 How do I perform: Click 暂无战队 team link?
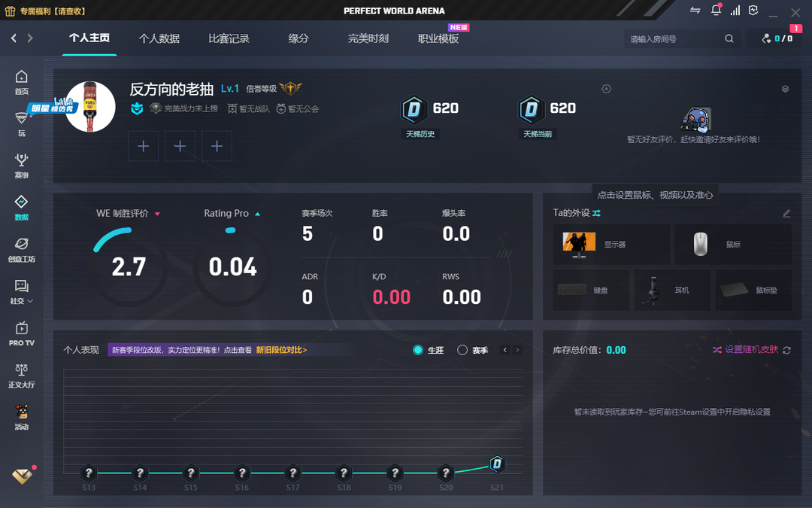point(249,109)
